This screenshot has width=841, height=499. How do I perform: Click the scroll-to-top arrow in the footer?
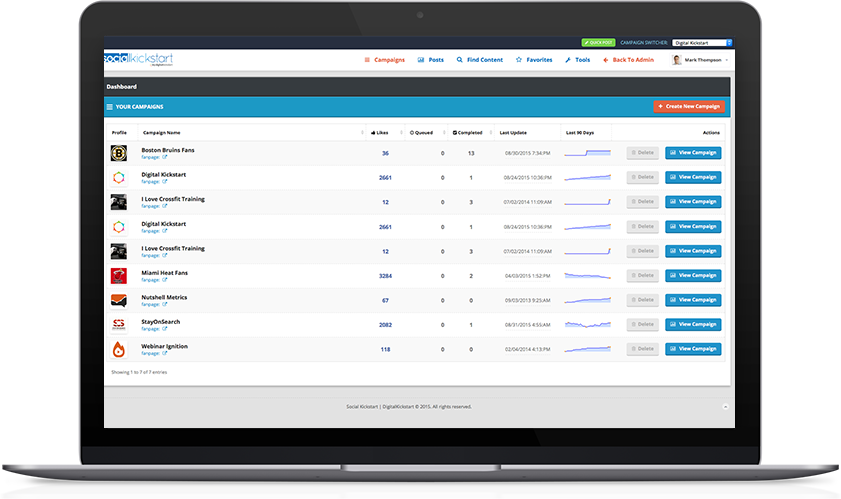point(725,407)
